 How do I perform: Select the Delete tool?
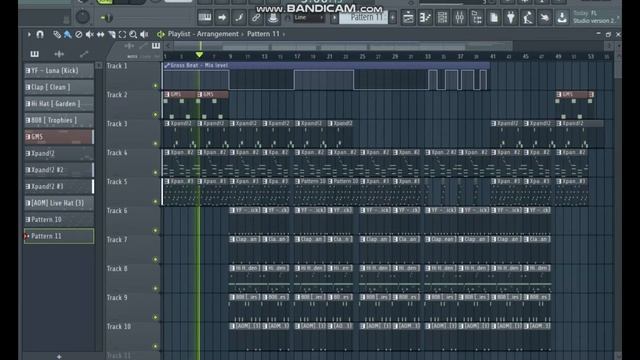click(78, 35)
